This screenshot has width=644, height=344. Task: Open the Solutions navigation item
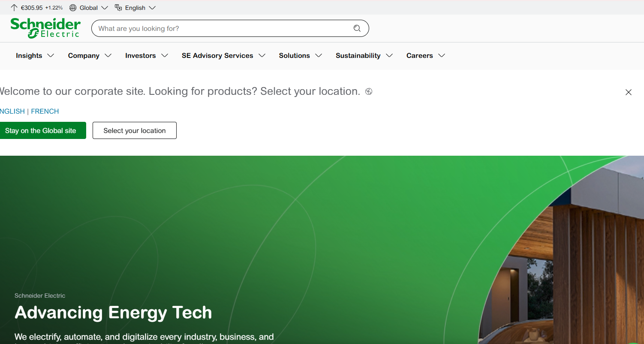(294, 56)
